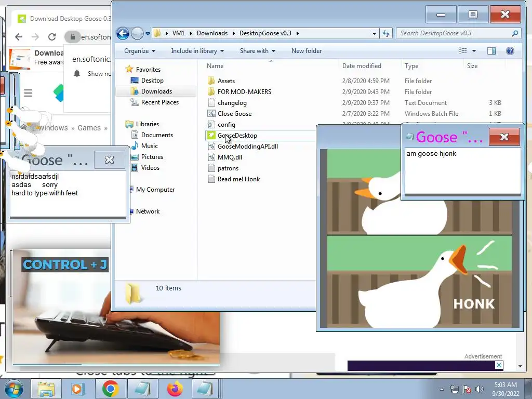Close the advertisement with the X icon

click(x=499, y=365)
